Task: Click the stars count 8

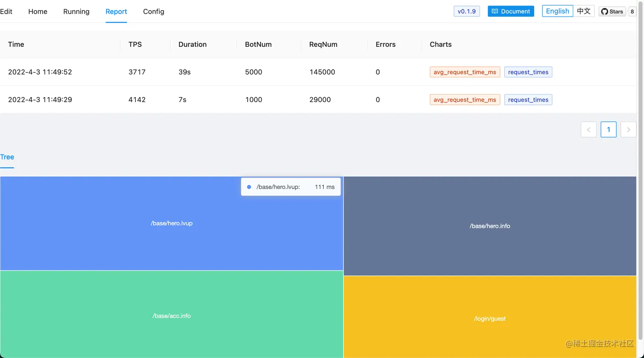Action: 632,11
